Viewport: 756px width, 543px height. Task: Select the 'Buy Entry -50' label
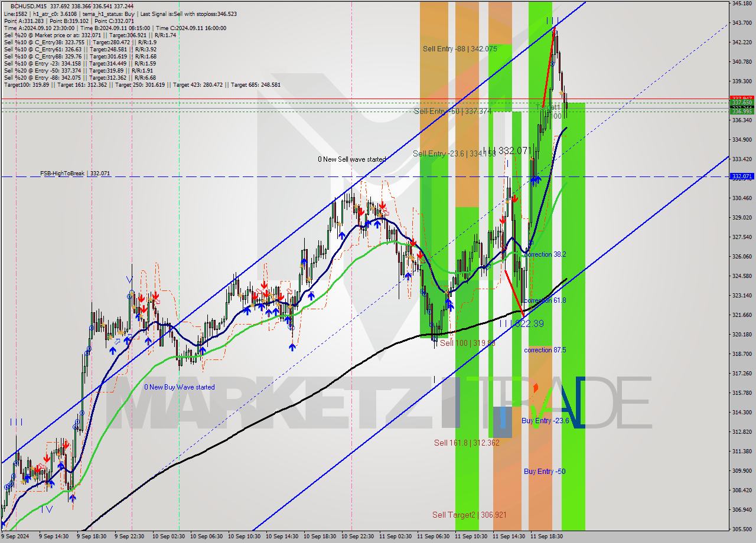(545, 472)
